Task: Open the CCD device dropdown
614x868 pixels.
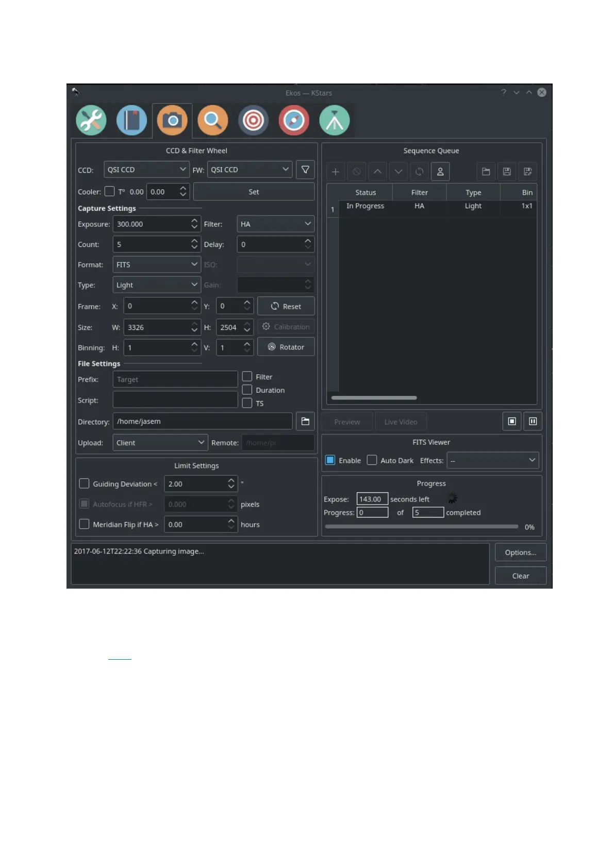Action: 147,170
